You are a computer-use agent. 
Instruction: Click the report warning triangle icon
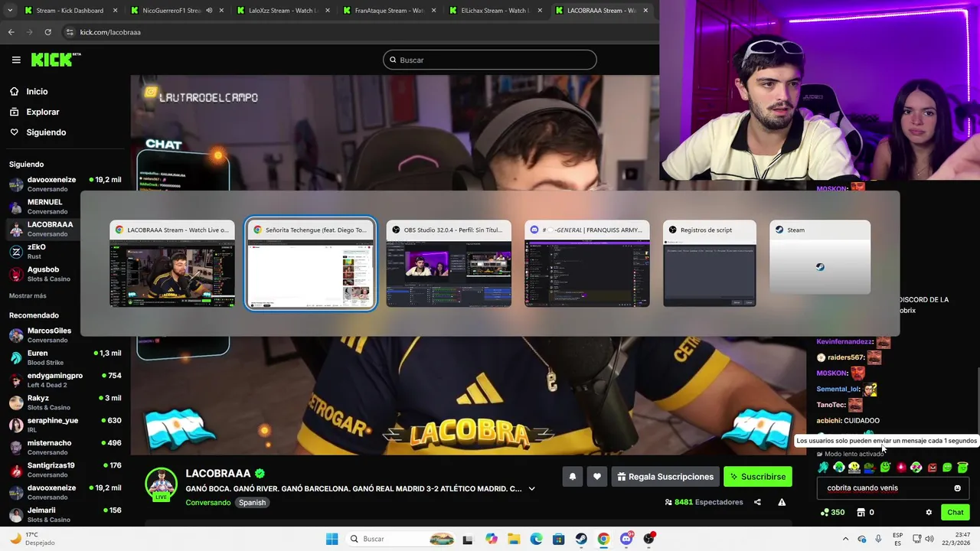[782, 502]
